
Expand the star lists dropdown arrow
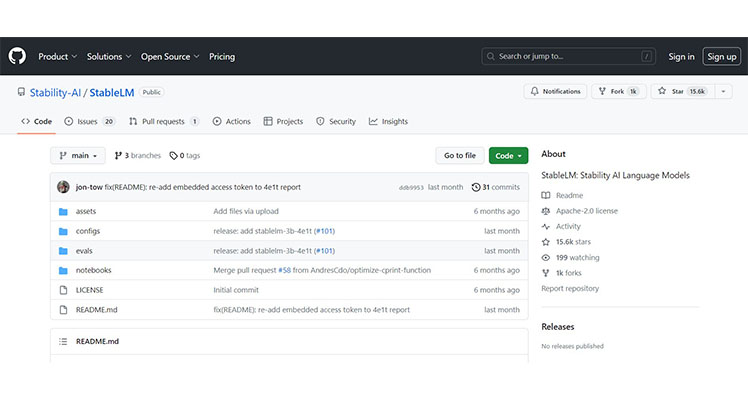[x=723, y=91]
